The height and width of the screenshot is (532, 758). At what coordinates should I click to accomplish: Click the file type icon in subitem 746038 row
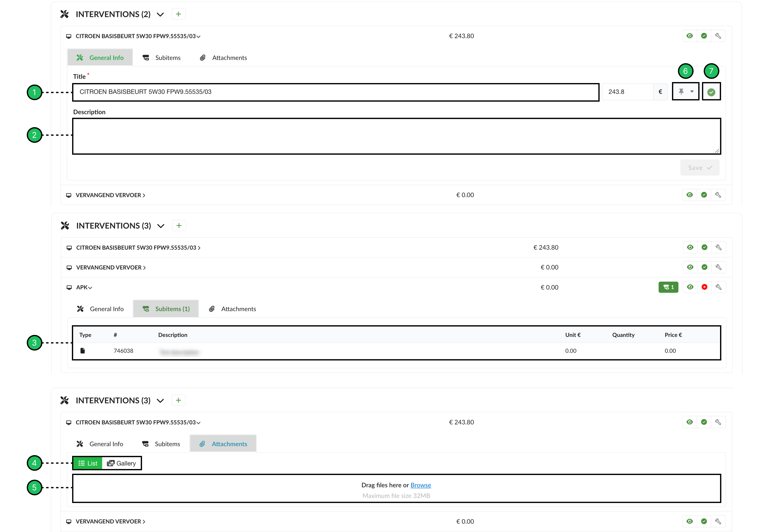coord(83,351)
